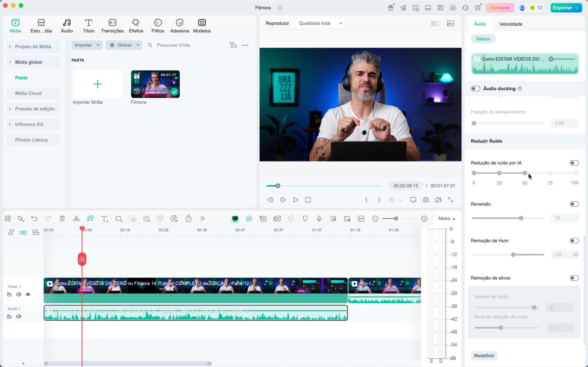Click the marker shield icon in timeline toolbar
The image size is (588, 367).
(305, 219)
